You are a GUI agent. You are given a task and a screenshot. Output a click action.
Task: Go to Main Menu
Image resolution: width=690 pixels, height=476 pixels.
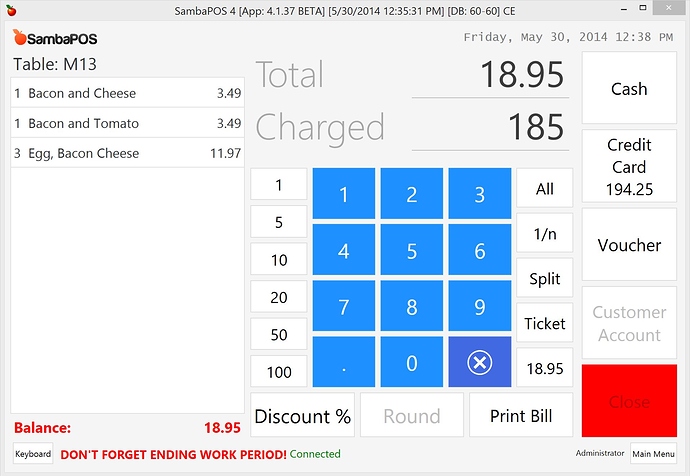[x=653, y=454]
